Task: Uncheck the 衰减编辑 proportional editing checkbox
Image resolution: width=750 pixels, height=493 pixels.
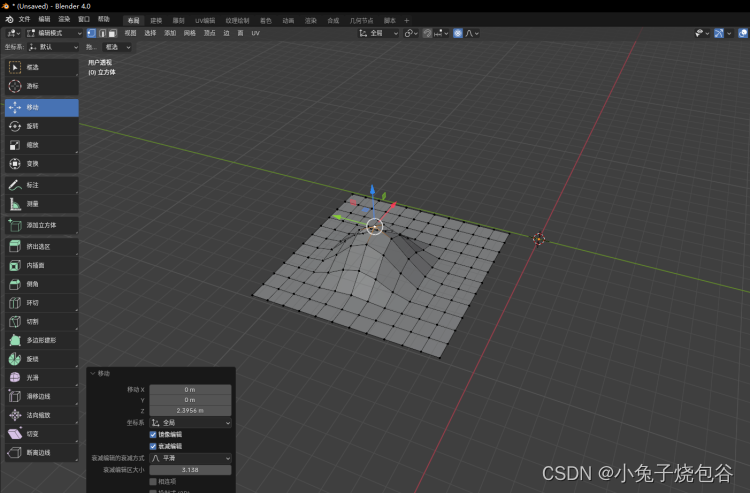Action: tap(153, 446)
